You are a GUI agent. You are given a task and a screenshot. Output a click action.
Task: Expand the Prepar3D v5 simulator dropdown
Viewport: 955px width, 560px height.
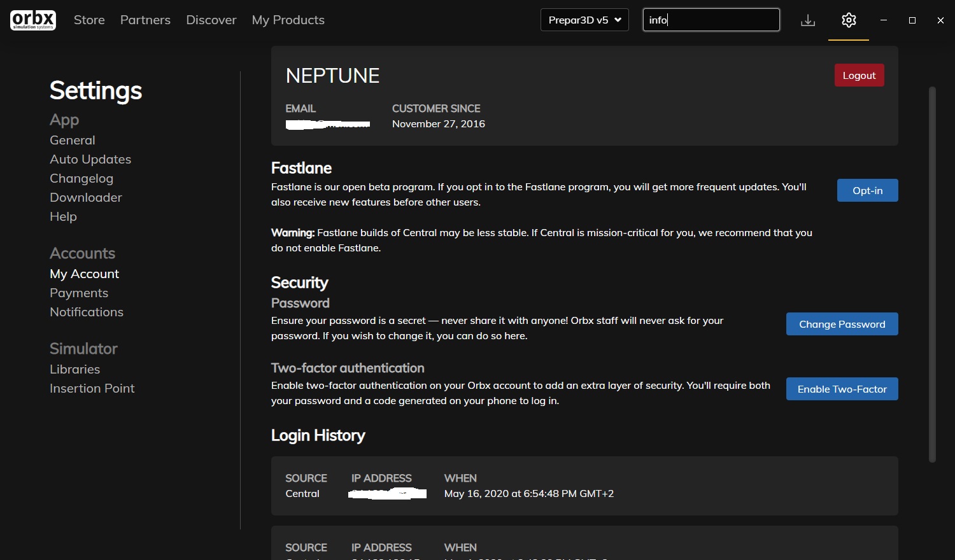pos(584,20)
